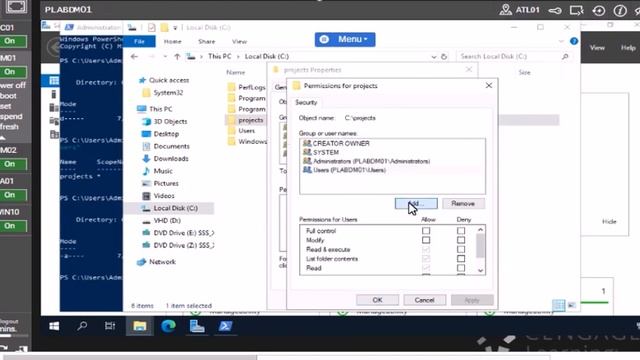Select VHD (D:) drive
The height and width of the screenshot is (360, 640).
pyautogui.click(x=161, y=220)
